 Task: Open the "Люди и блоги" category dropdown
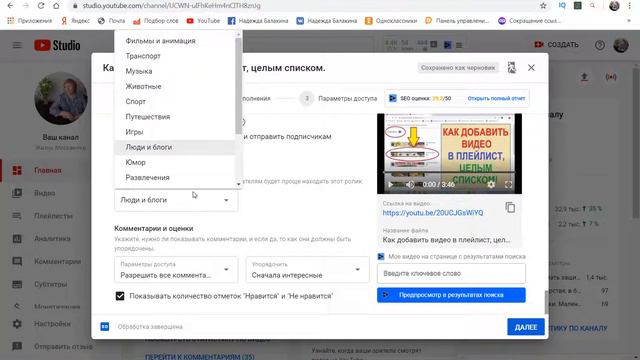click(x=176, y=200)
